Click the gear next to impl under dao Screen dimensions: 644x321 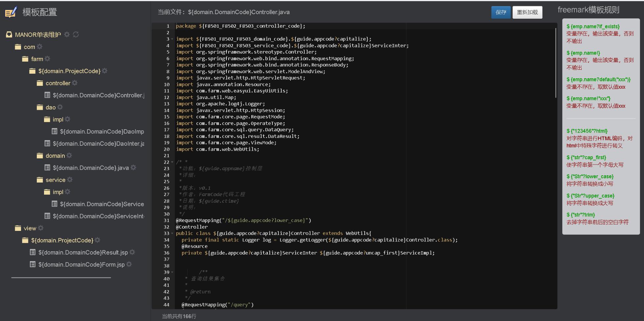point(68,119)
